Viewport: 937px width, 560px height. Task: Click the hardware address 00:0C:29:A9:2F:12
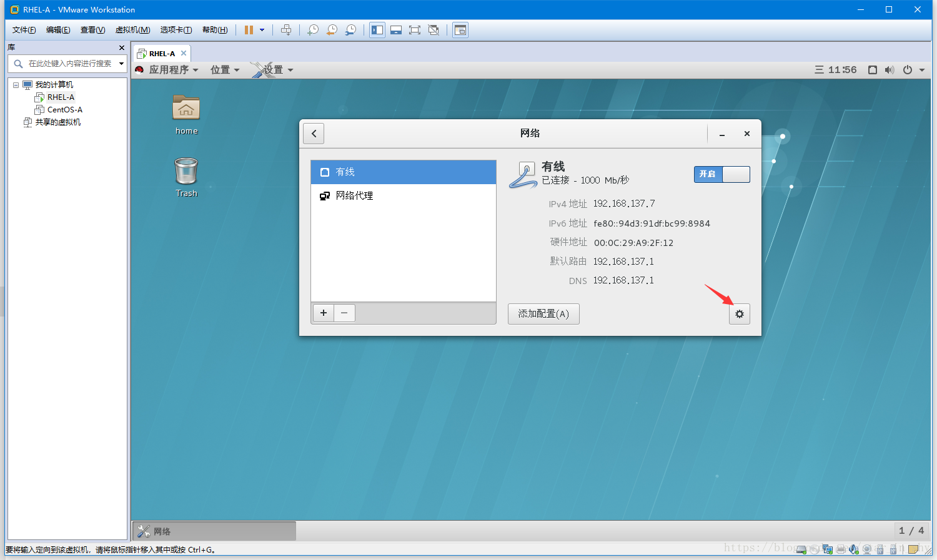[x=633, y=243]
